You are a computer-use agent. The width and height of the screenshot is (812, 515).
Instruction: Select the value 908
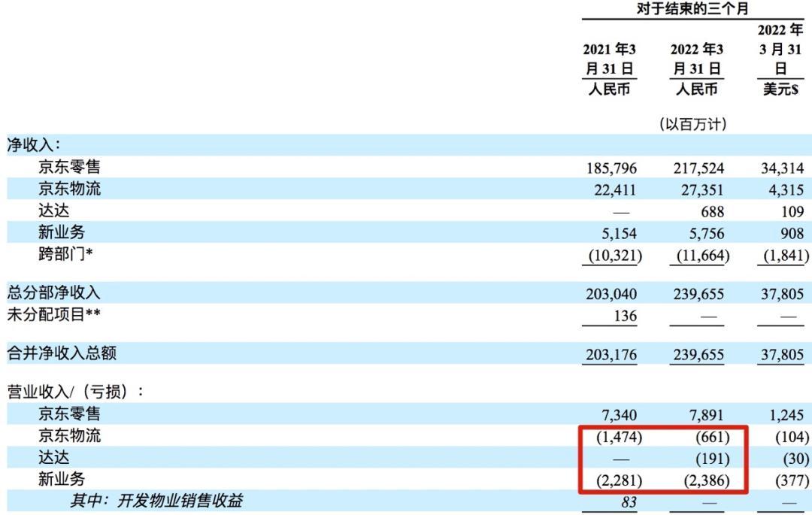(x=792, y=233)
